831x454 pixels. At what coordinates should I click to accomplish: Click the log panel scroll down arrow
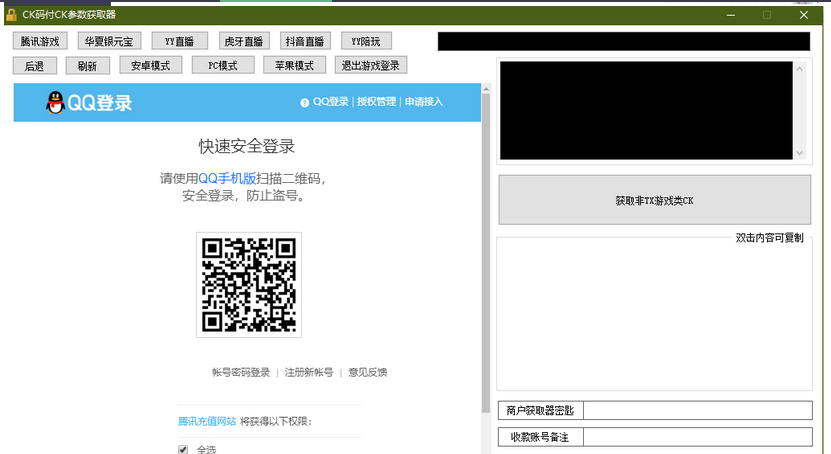click(800, 153)
